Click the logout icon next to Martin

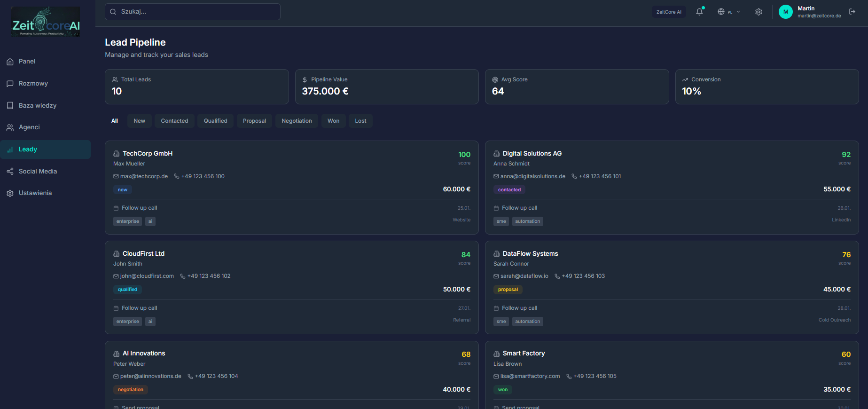click(x=852, y=12)
